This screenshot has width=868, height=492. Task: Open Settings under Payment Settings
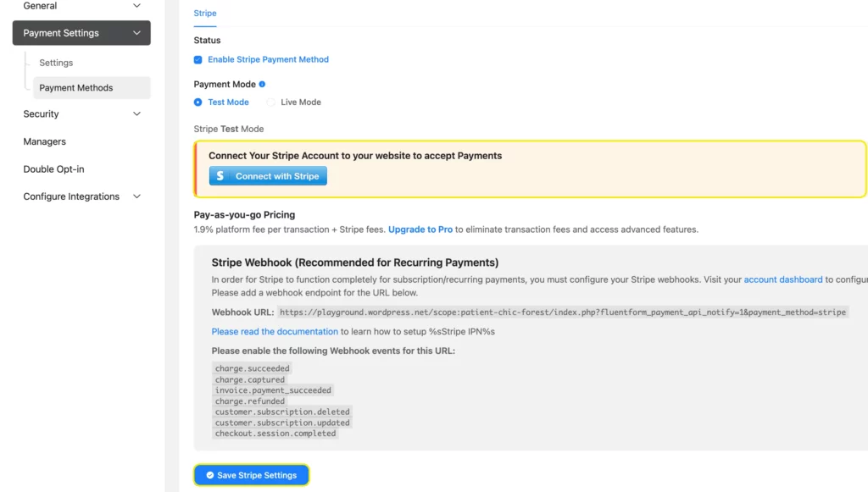point(56,63)
